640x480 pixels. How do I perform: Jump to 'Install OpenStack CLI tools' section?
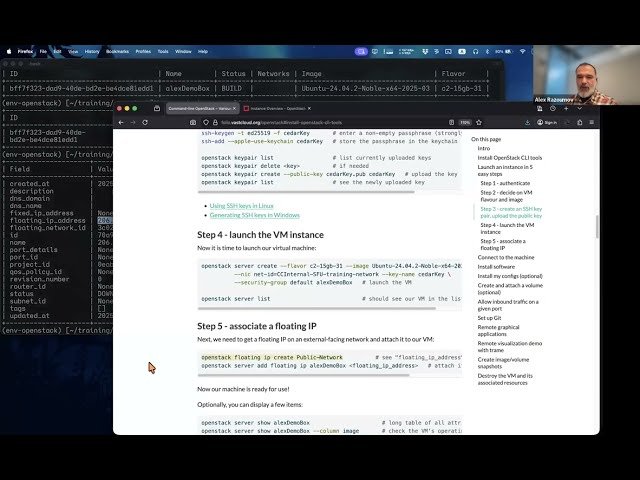tap(510, 158)
